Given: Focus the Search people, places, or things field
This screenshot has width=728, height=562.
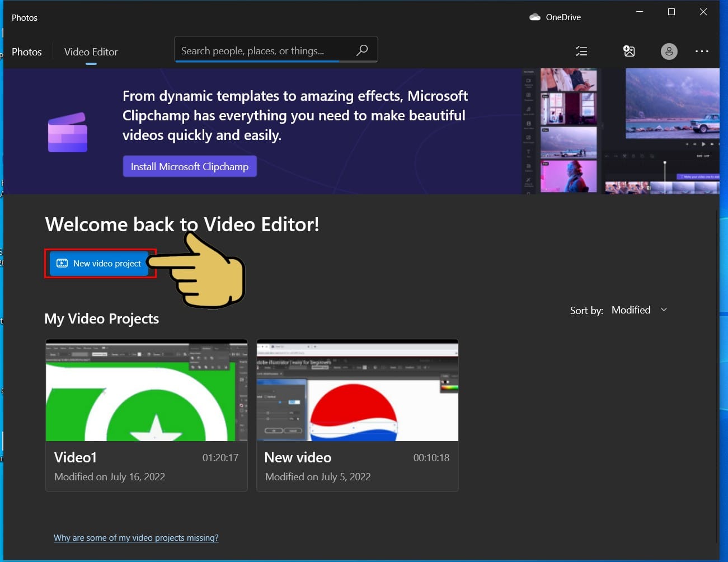Looking at the screenshot, I should (x=276, y=49).
